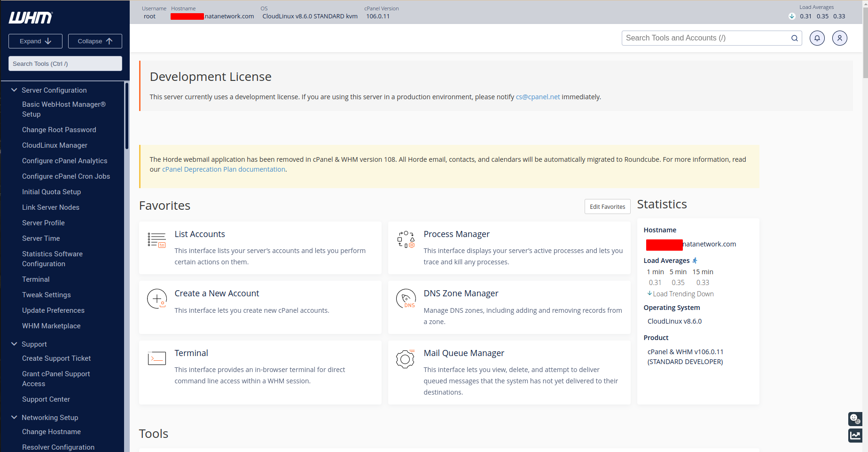Viewport: 868px width, 452px height.
Task: Click the load trend arrow icon in header
Action: (x=792, y=16)
